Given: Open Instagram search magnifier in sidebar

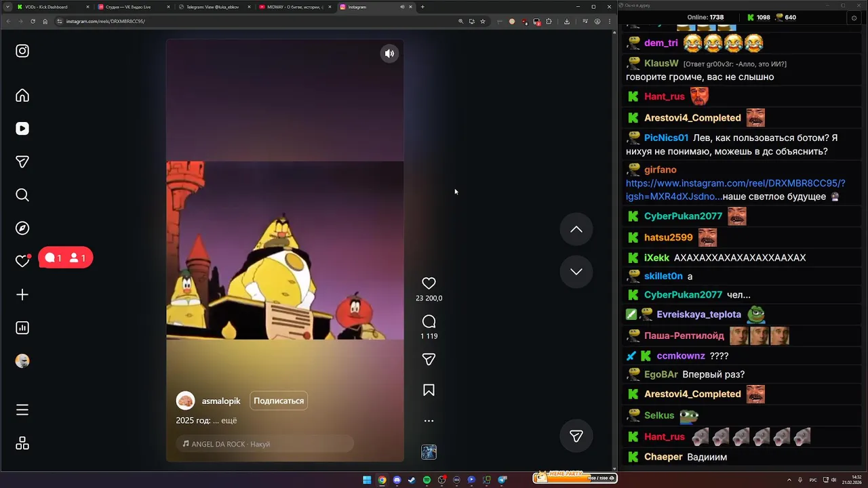Looking at the screenshot, I should (x=22, y=195).
